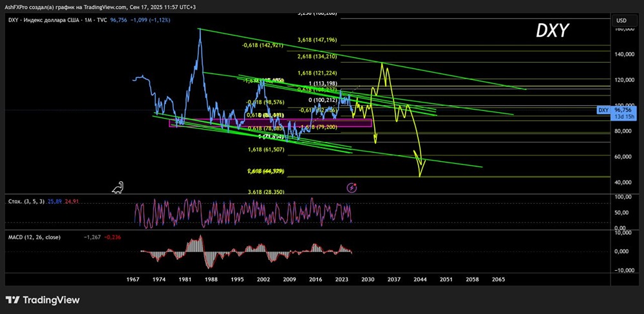Click the 13d 15h countdown under the price label

623,117
